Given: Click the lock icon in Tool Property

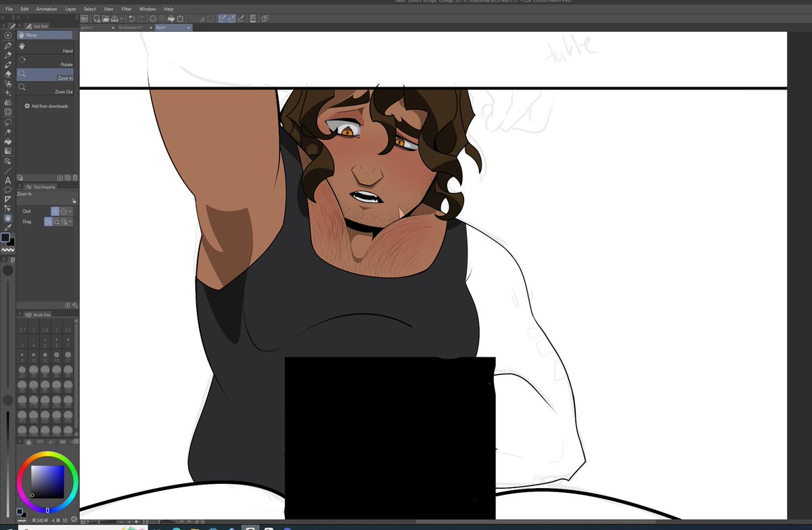Looking at the screenshot, I should [73, 201].
